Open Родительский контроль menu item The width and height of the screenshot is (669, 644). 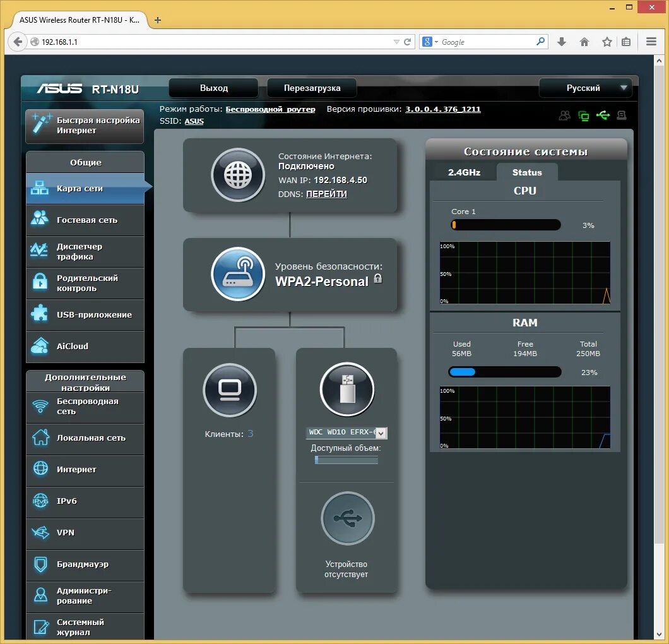click(x=85, y=283)
